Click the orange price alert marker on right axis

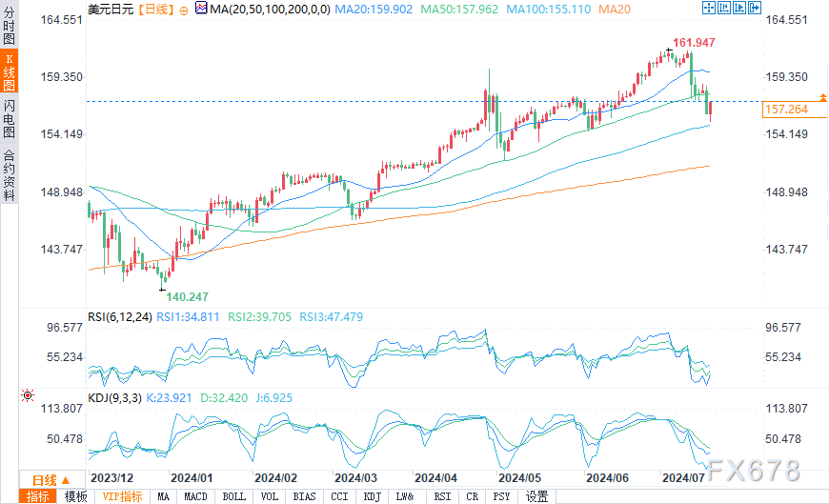[x=822, y=97]
